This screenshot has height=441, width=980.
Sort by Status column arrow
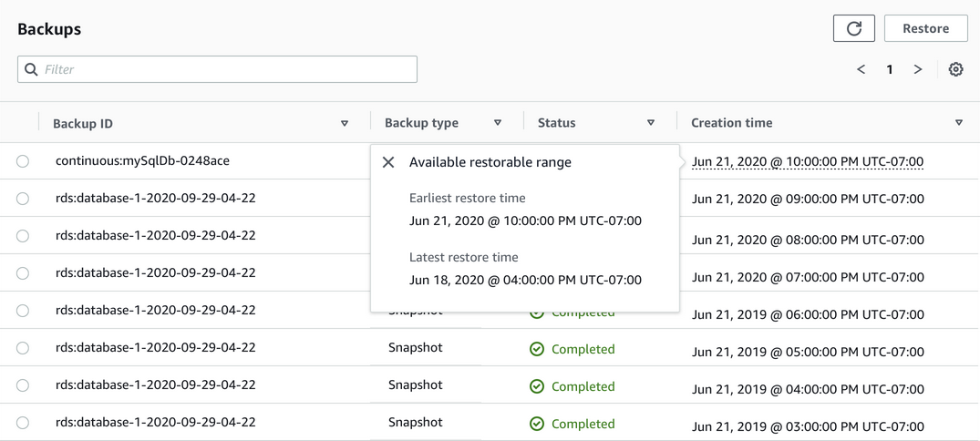[651, 123]
